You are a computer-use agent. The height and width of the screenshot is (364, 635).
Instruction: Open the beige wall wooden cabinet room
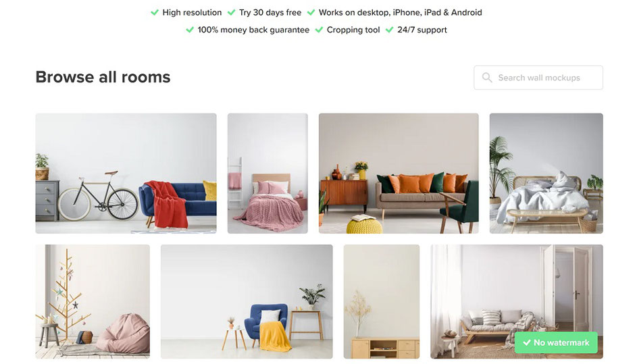[x=382, y=302]
